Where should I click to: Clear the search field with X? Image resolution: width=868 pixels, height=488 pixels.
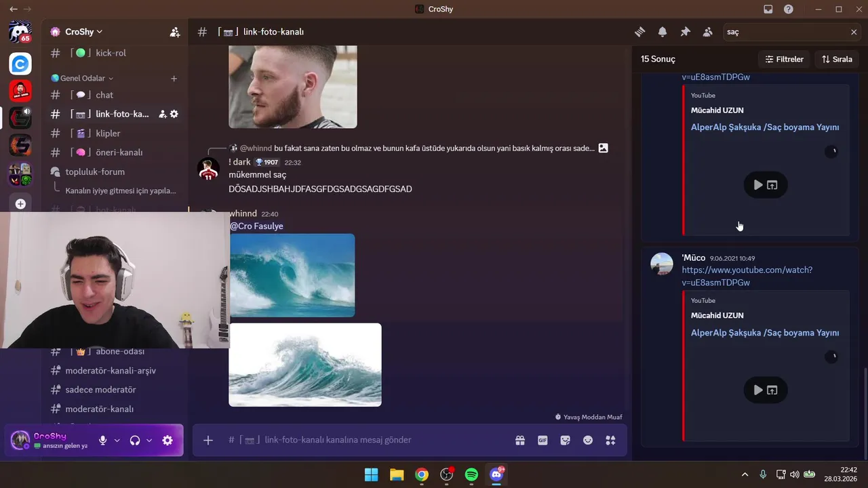(x=854, y=32)
